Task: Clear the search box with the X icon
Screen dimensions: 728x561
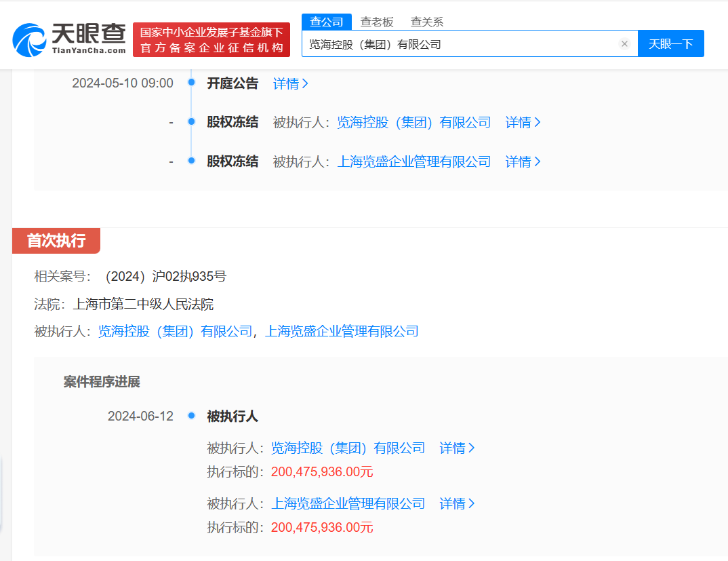Action: [x=624, y=44]
